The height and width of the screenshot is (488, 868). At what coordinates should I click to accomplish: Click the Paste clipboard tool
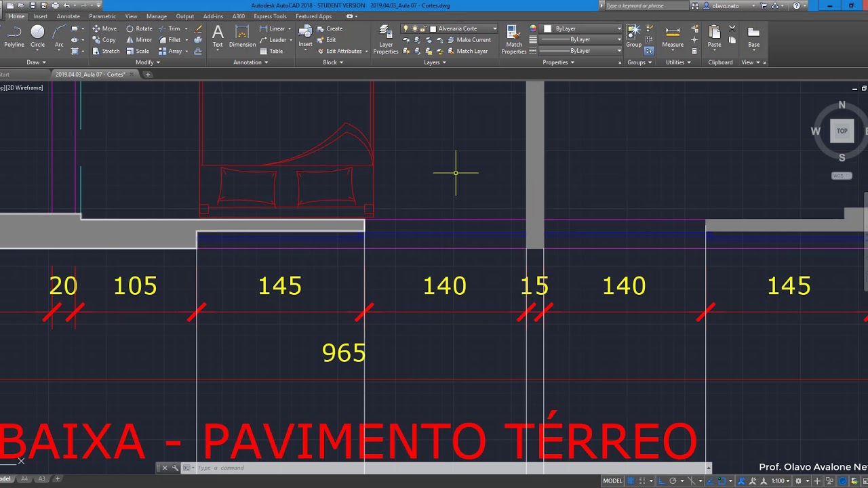[x=714, y=37]
